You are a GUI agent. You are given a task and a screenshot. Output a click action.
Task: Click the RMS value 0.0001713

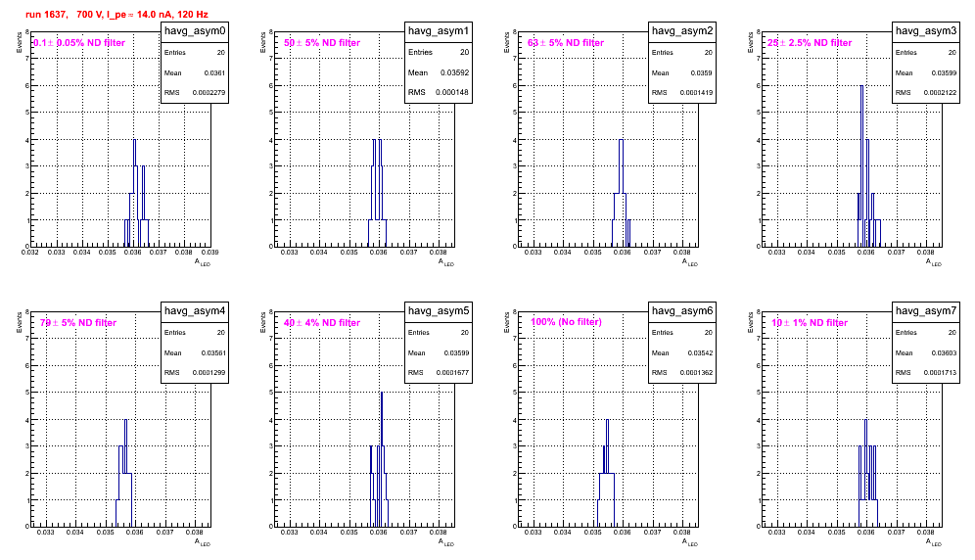click(940, 373)
